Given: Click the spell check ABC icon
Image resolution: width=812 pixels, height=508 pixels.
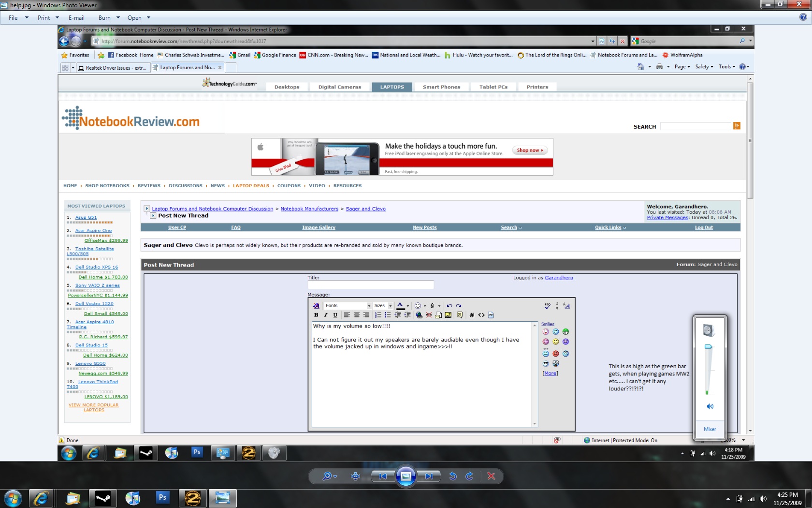Looking at the screenshot, I should click(x=547, y=306).
